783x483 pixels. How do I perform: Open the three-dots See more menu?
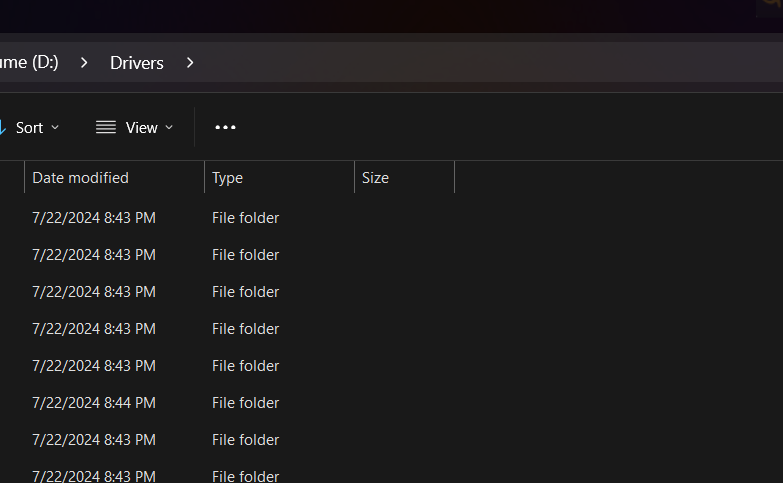coord(225,127)
